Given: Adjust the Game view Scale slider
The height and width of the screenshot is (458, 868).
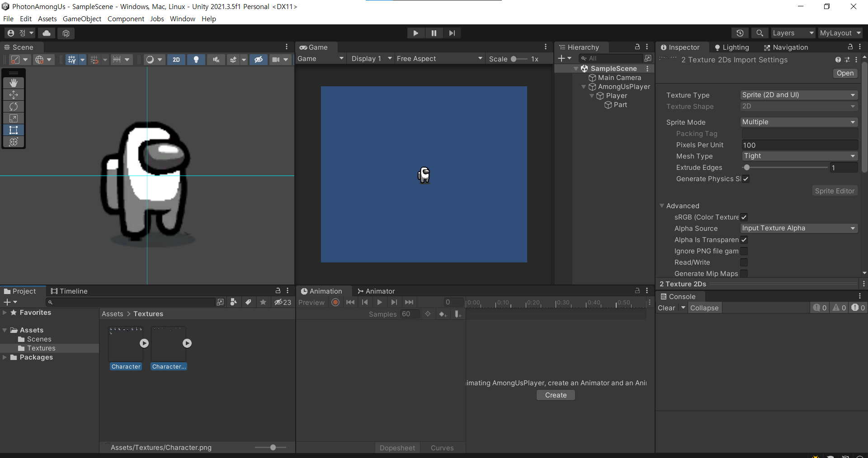Looking at the screenshot, I should tap(519, 59).
